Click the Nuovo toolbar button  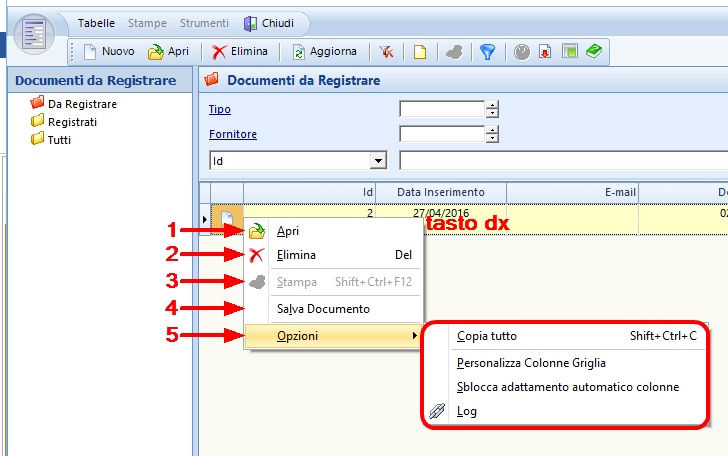[109, 52]
